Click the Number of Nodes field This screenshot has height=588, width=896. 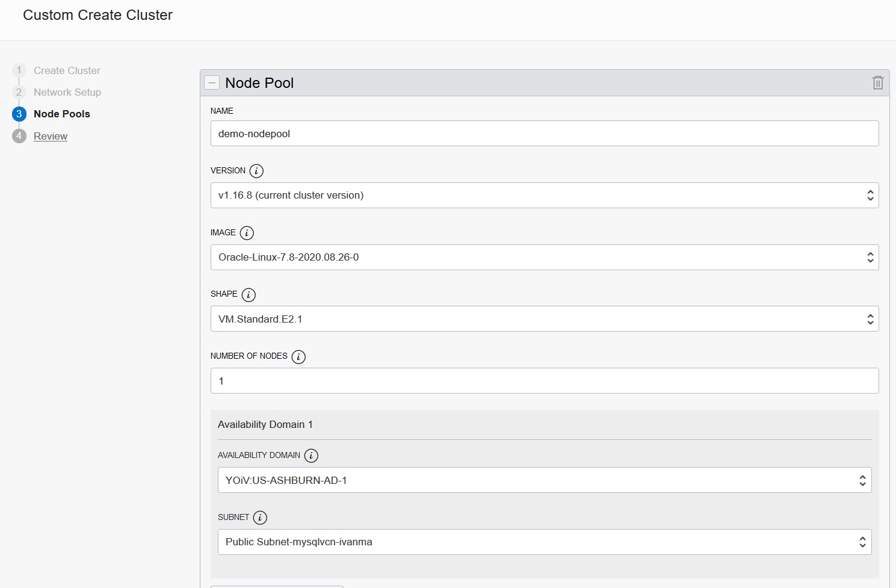pos(544,381)
